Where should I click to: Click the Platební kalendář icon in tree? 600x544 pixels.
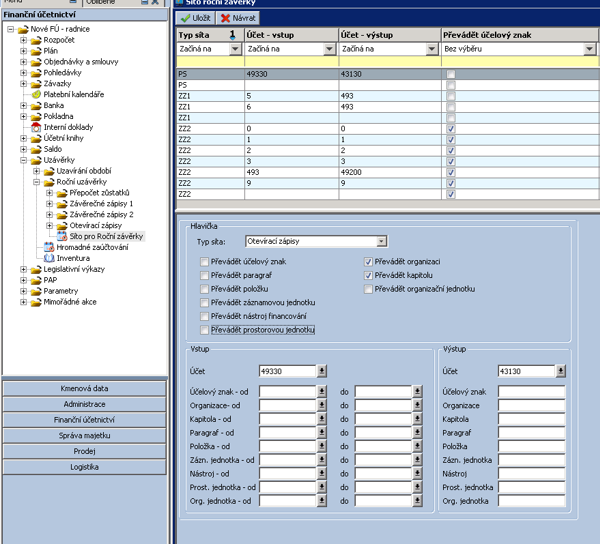tap(36, 94)
